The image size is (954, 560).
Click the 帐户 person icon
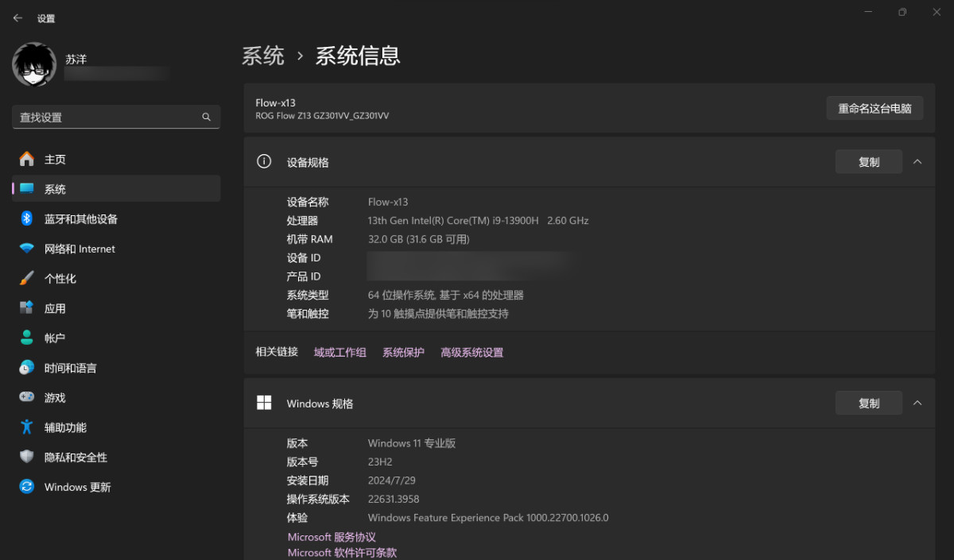[27, 338]
